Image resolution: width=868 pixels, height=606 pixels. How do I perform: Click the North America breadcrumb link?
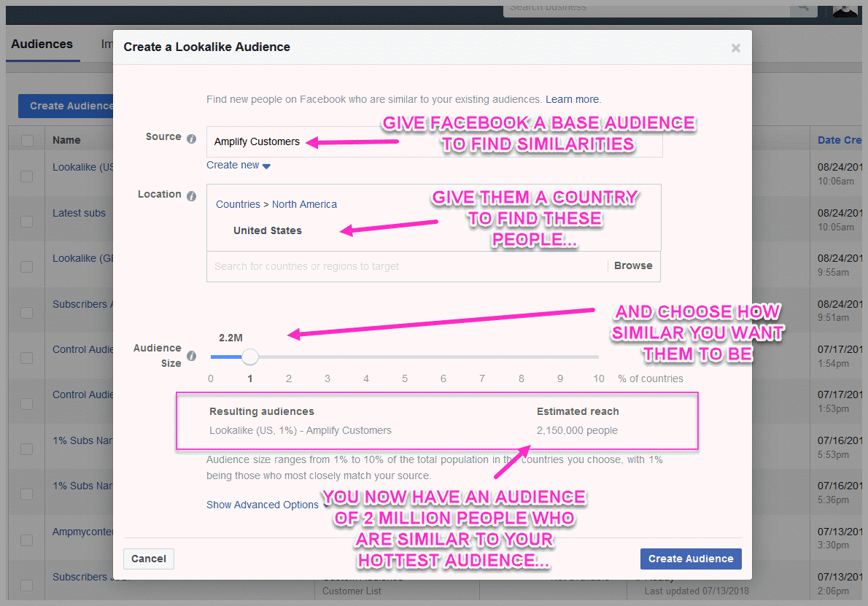coord(304,204)
